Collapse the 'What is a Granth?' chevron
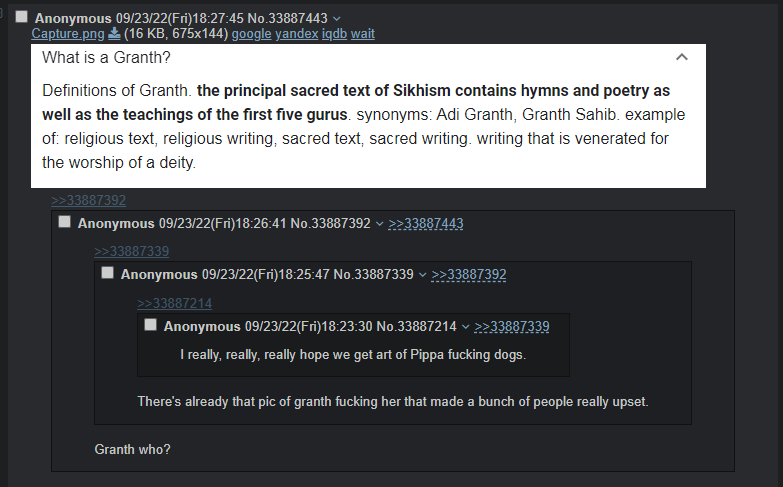The height and width of the screenshot is (487, 783). pos(682,57)
